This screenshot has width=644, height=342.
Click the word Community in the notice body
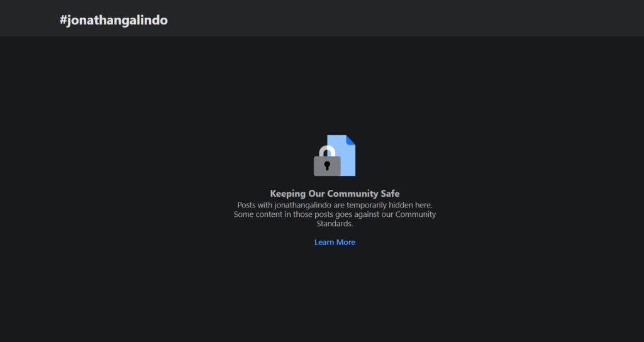416,214
